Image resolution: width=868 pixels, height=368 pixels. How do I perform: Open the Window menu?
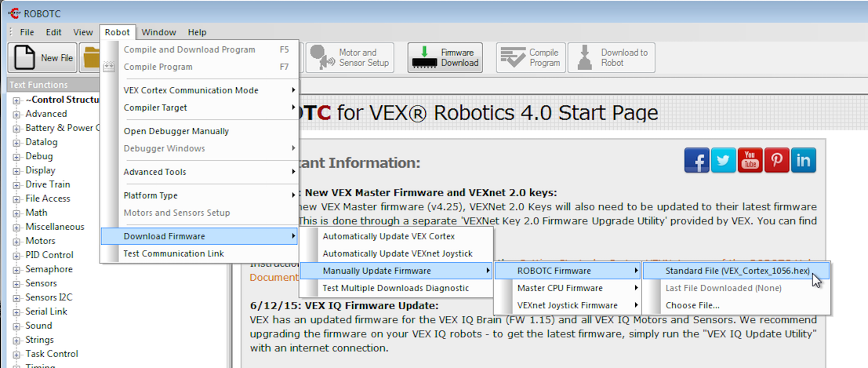pos(158,32)
